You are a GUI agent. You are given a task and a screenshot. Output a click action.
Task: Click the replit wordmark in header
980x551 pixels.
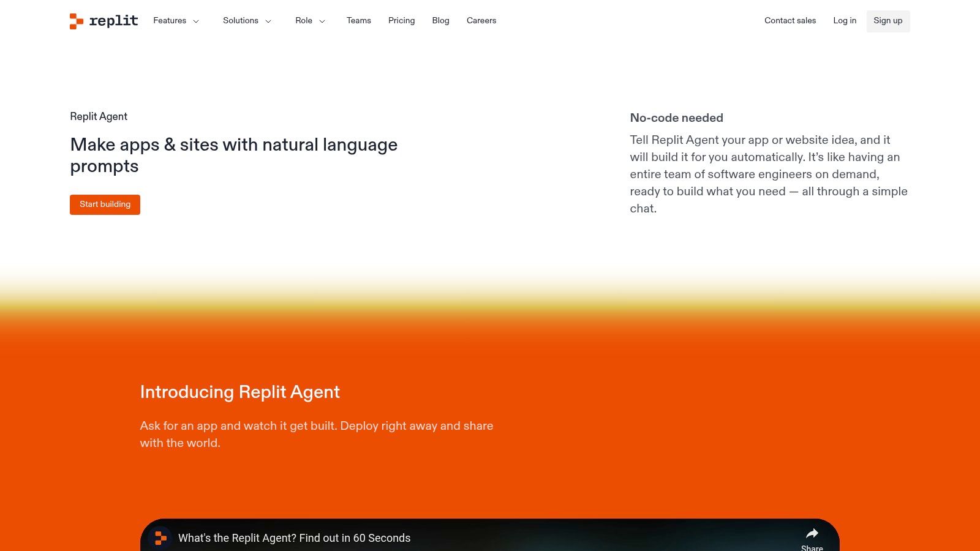(x=114, y=21)
